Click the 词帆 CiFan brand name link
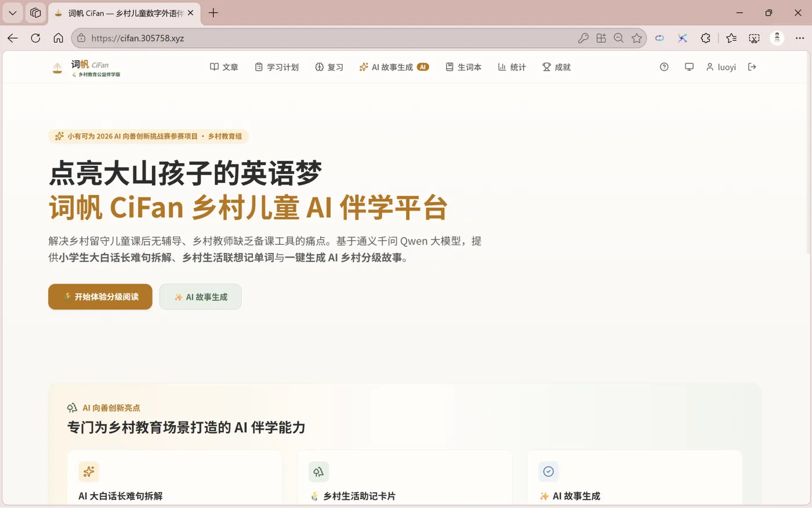Viewport: 812px width, 508px height. pos(90,64)
